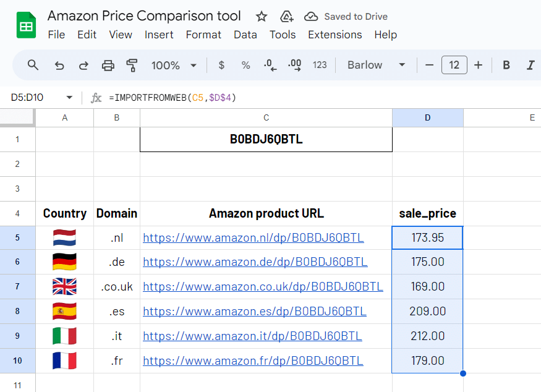Undo the last action
541x392 pixels.
point(59,65)
